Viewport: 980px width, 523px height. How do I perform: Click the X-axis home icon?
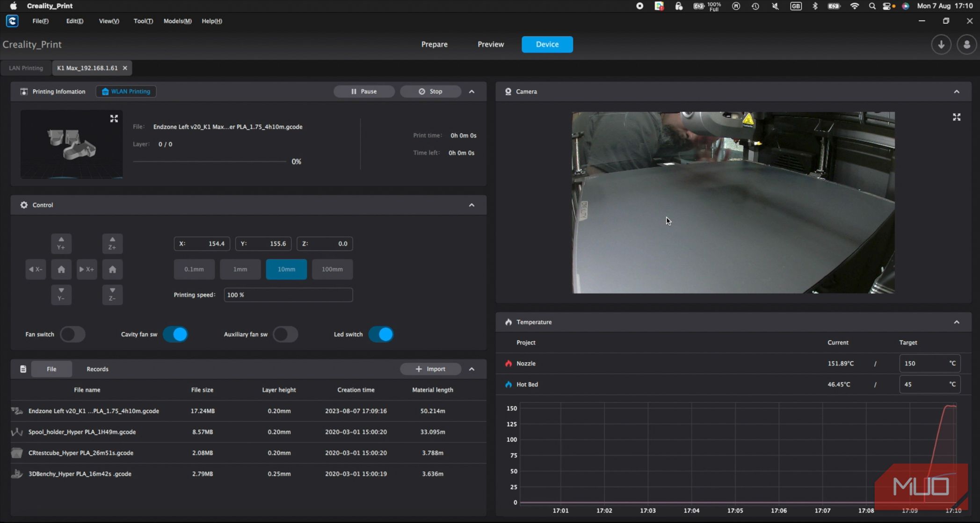(x=61, y=269)
